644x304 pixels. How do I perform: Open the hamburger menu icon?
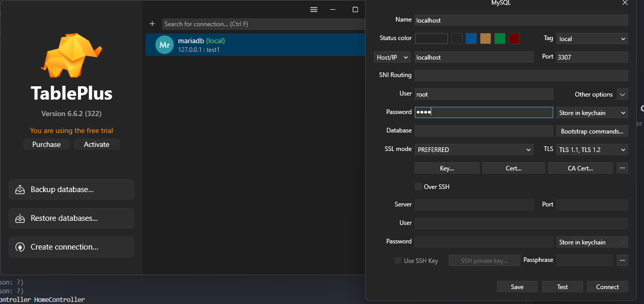[x=314, y=10]
